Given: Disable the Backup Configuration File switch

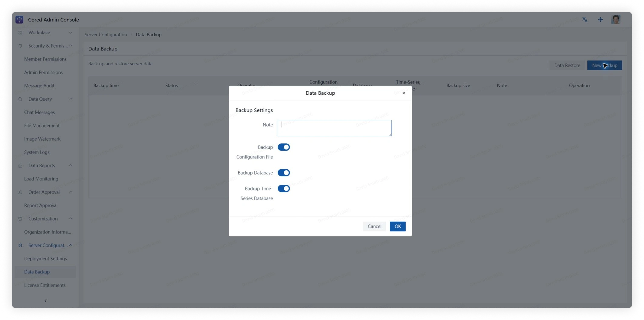Looking at the screenshot, I should [x=284, y=147].
